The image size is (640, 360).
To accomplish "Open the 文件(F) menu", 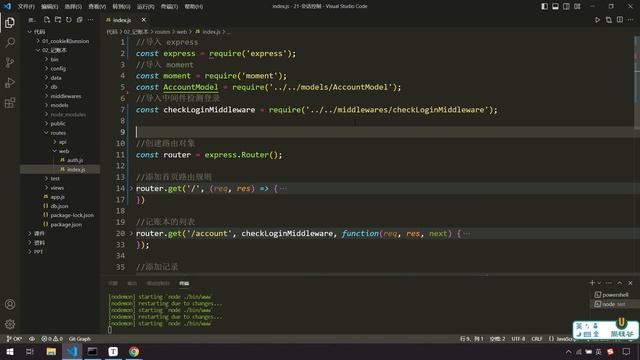I will pyautogui.click(x=26, y=7).
